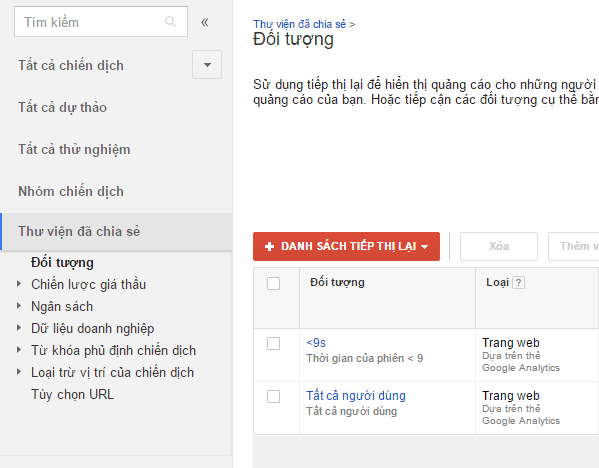Open Tất cả chiến dịch in sidebar
This screenshot has width=599, height=468.
[71, 65]
